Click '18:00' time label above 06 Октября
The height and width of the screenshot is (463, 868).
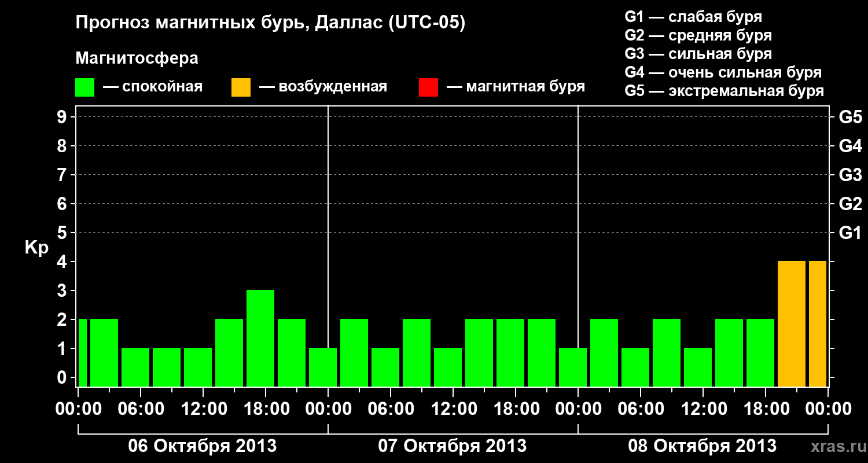[266, 409]
